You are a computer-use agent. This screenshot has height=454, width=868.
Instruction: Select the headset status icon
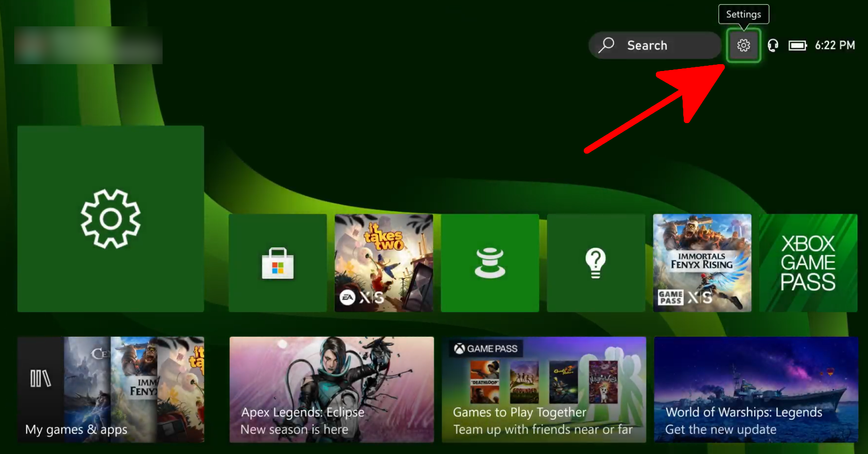point(773,46)
